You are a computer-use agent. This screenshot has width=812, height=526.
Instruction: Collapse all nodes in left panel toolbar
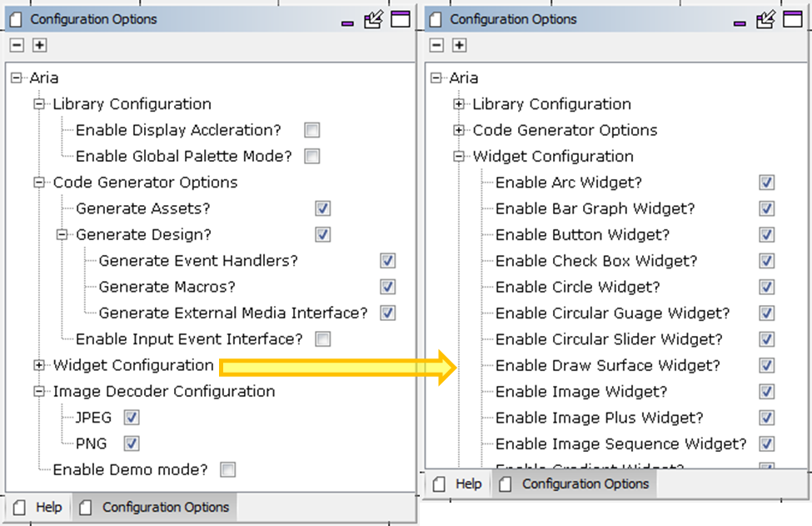pos(17,45)
